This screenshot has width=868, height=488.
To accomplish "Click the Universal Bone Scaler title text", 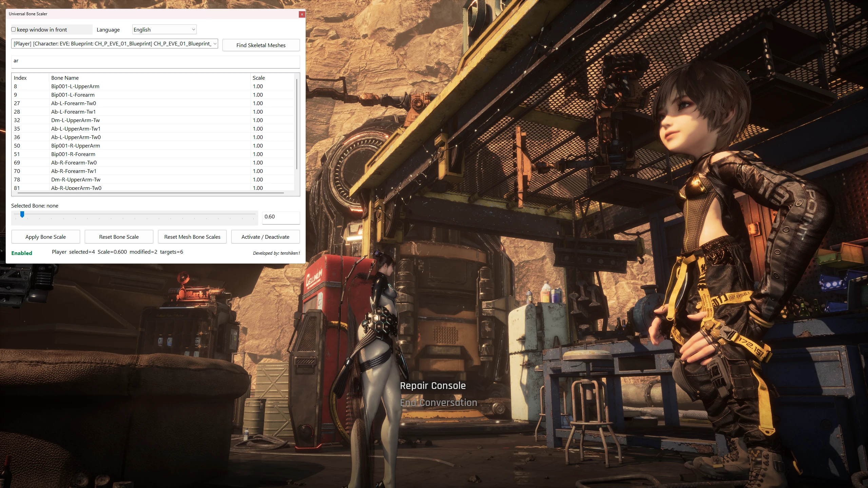I will tap(28, 14).
